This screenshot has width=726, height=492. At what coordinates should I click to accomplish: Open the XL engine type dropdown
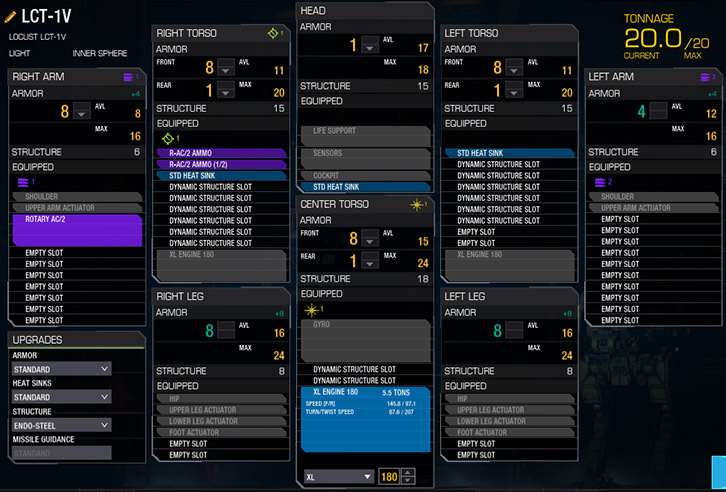point(338,477)
